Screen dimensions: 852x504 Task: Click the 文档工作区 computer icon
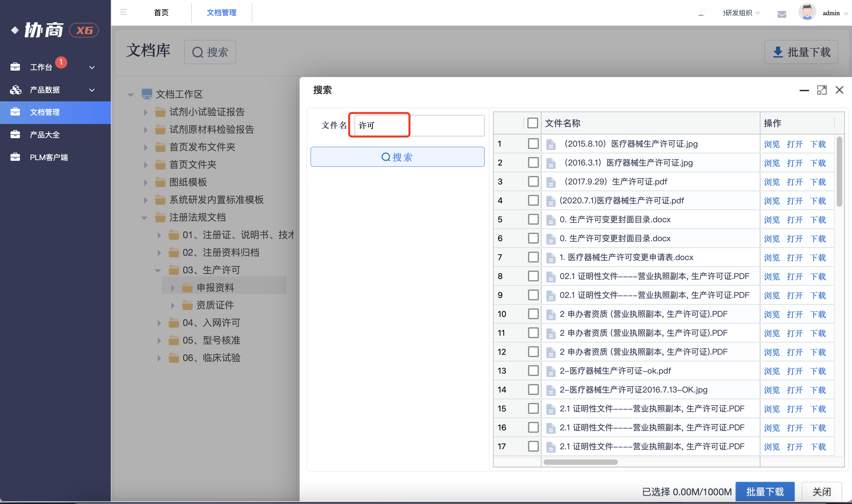[147, 94]
